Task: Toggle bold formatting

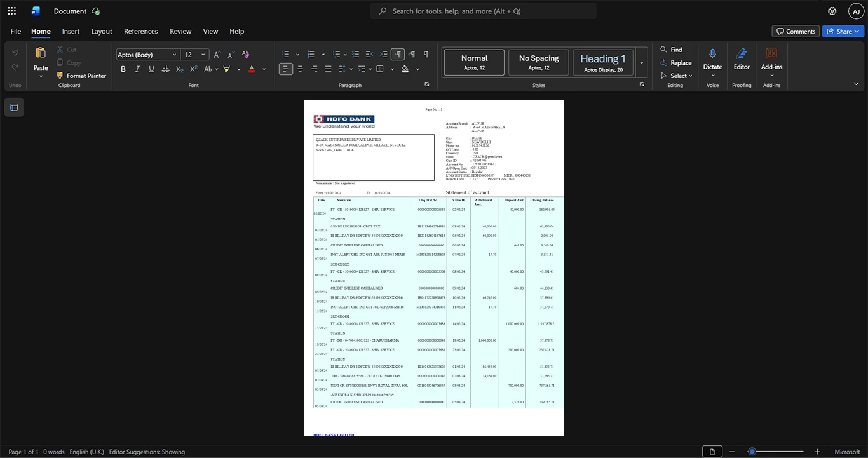Action: pos(123,69)
